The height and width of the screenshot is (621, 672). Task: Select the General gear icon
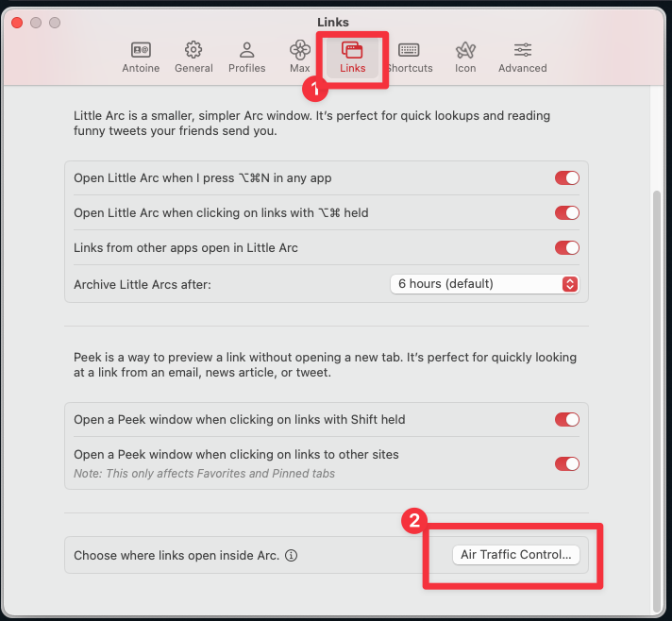pos(193,57)
